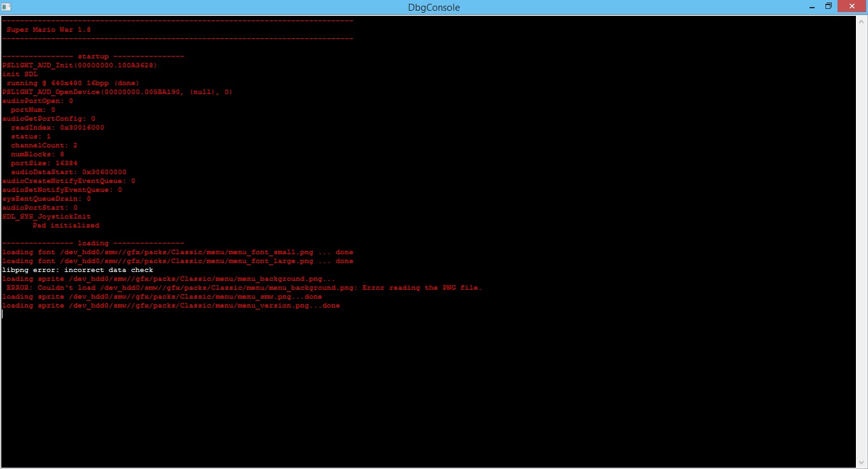Click the PSL1GHT_AUD_OpenDevice log line

pos(118,92)
